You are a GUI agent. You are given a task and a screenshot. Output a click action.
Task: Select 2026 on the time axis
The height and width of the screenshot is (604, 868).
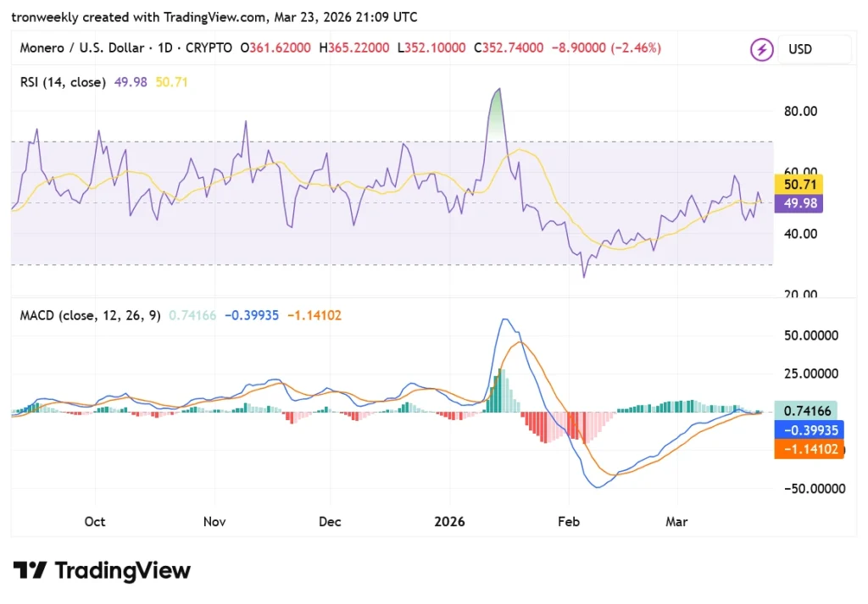click(449, 522)
